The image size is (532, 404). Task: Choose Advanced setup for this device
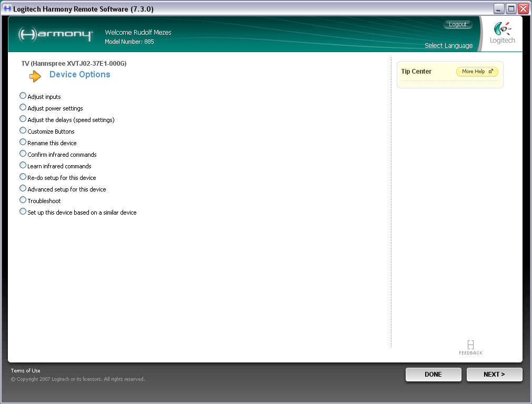click(x=23, y=188)
